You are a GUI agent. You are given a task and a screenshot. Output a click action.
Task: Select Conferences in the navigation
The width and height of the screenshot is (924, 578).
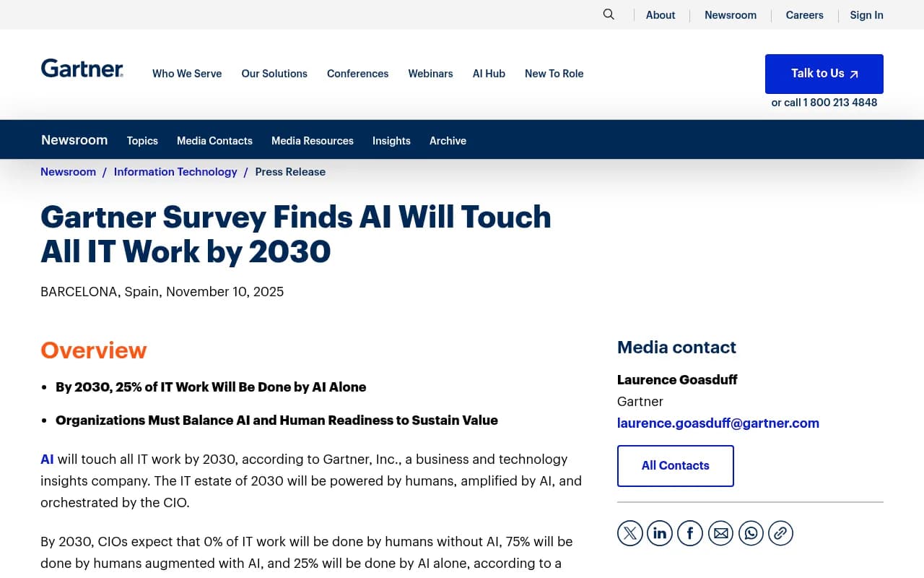[357, 73]
